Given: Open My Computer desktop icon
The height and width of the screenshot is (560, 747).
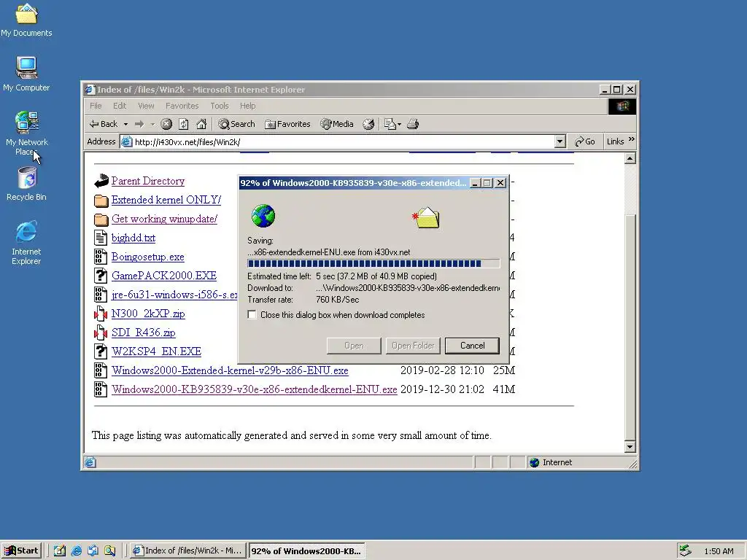Looking at the screenshot, I should (x=26, y=74).
